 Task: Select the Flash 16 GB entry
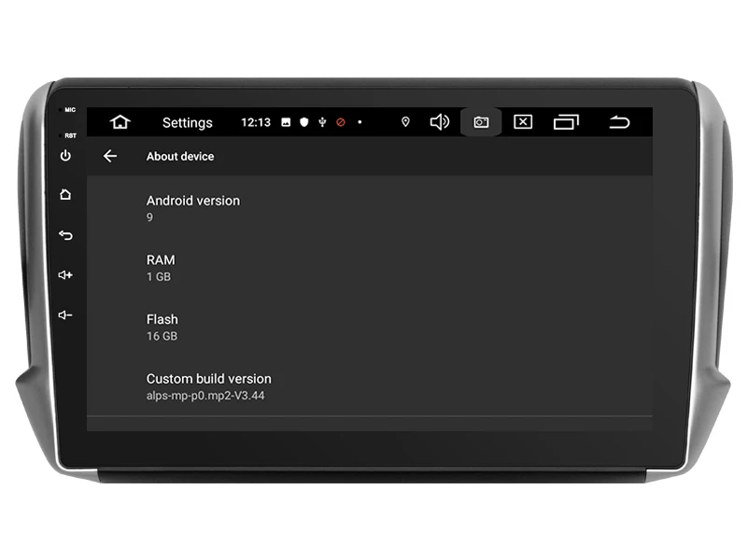(370, 328)
